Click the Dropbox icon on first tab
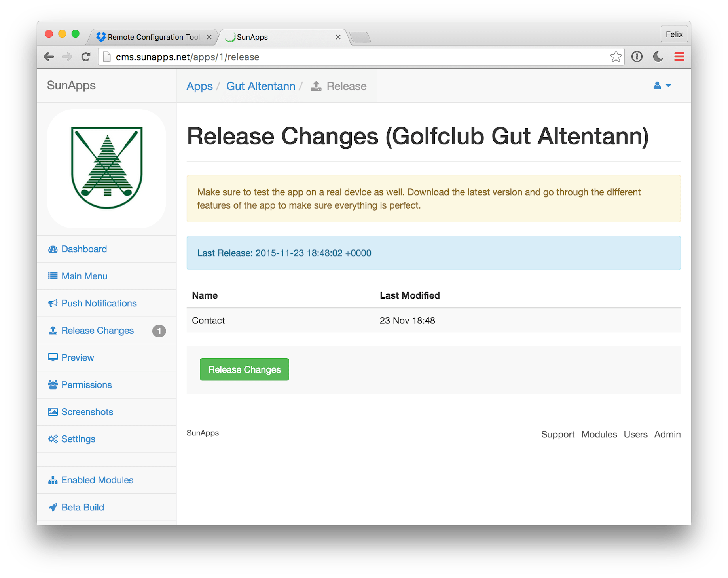 pos(101,37)
